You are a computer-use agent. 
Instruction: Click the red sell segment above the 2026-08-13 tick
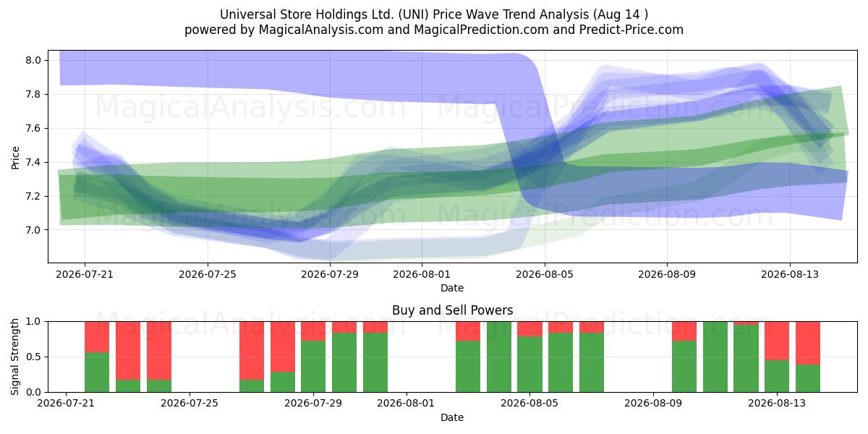click(x=777, y=341)
